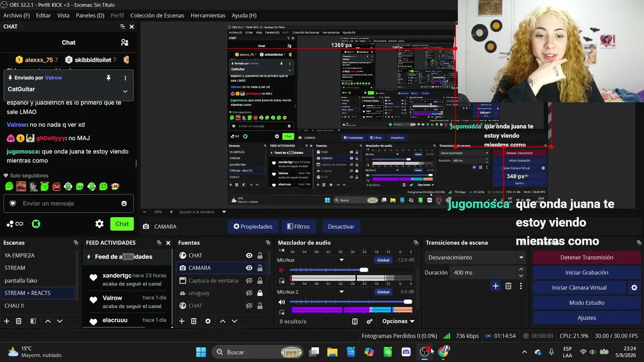Image resolution: width=644 pixels, height=362 pixels.
Task: Add a new scene with the plus icon
Action: point(7,321)
